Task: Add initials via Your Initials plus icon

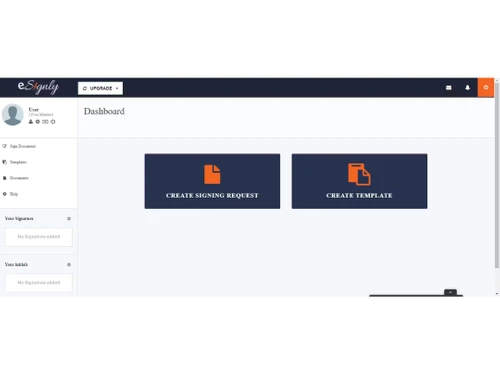Action: pyautogui.click(x=69, y=265)
